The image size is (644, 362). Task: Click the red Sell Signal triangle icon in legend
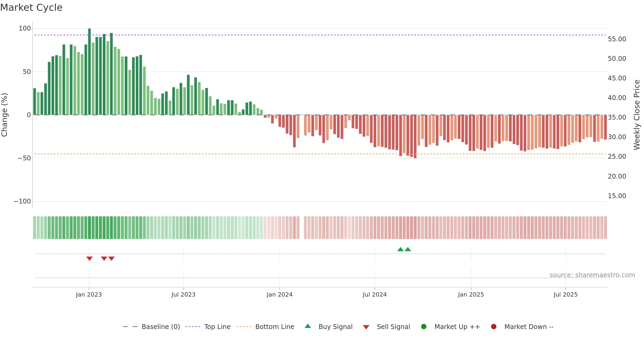pyautogui.click(x=366, y=327)
